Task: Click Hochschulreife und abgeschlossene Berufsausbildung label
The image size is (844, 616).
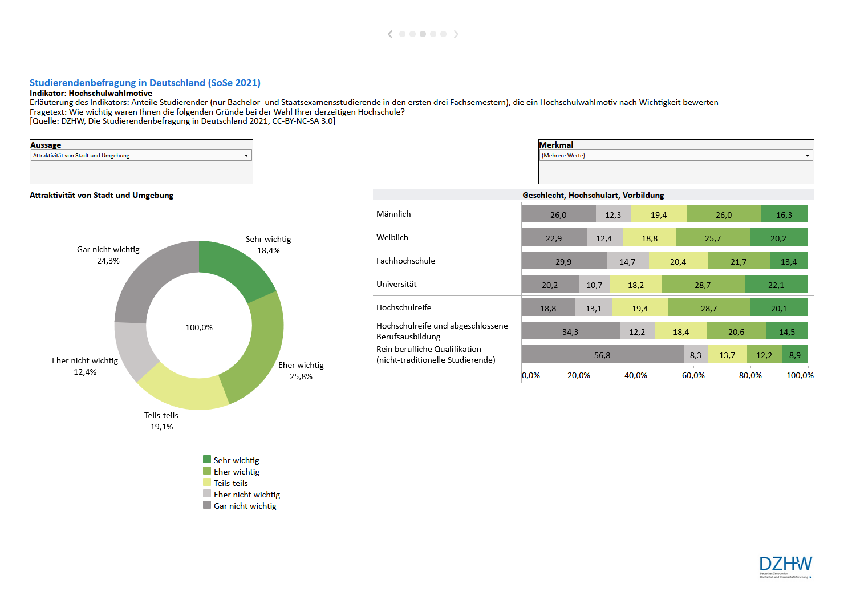Action: tap(442, 331)
